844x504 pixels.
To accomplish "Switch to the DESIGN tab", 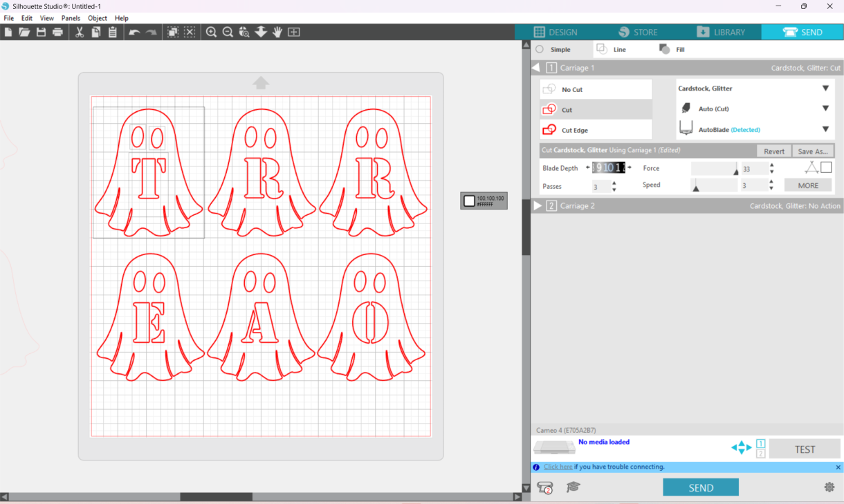I will tap(556, 32).
